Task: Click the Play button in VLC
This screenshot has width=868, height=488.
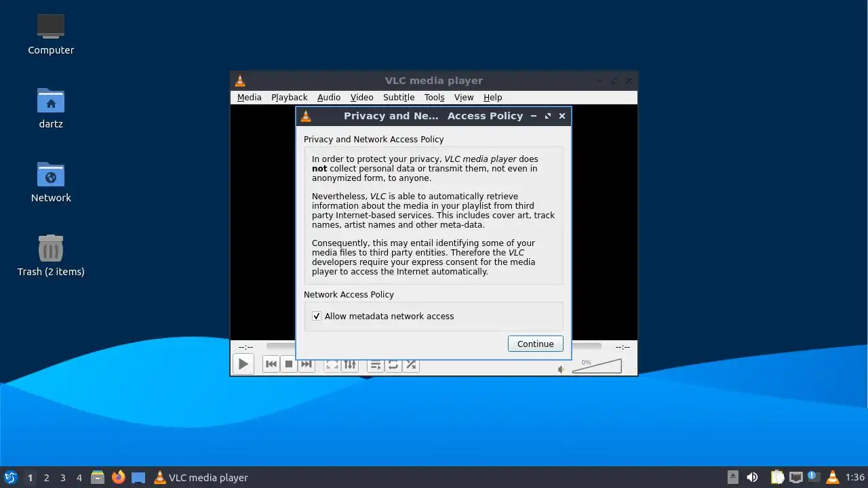Action: [243, 364]
